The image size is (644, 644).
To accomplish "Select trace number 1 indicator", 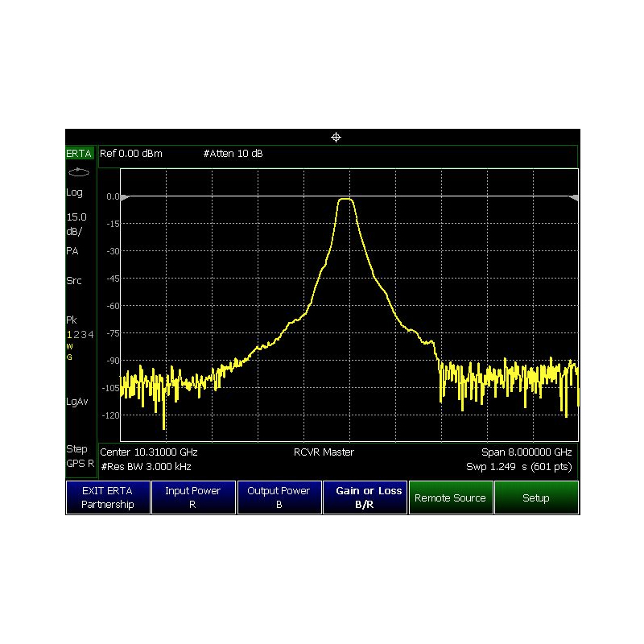I will click(x=69, y=334).
